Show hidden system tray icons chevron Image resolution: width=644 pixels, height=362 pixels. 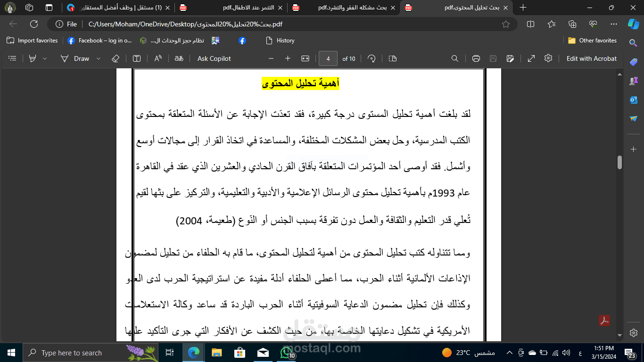(509, 353)
